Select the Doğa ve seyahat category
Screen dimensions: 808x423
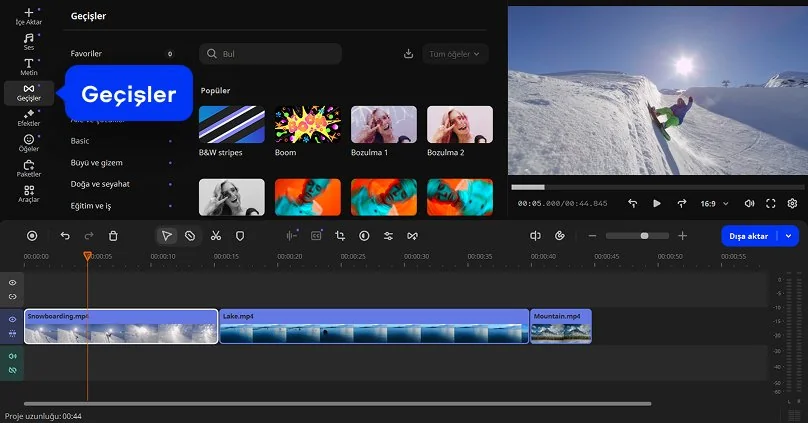pos(100,184)
